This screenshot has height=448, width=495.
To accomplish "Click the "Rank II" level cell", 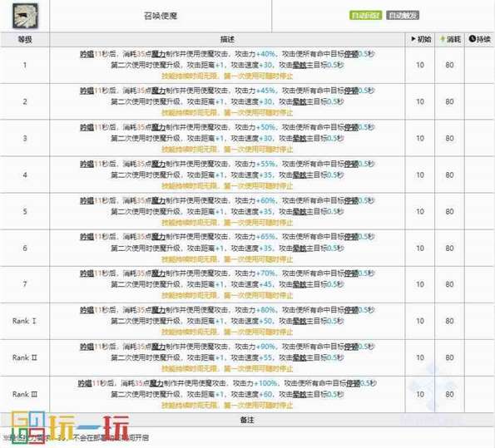I will [x=25, y=357].
